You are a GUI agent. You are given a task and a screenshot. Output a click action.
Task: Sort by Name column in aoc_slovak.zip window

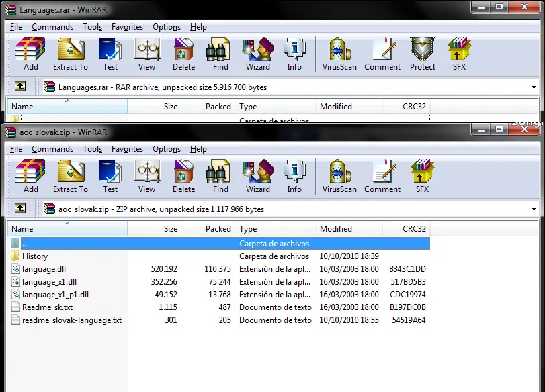click(67, 229)
